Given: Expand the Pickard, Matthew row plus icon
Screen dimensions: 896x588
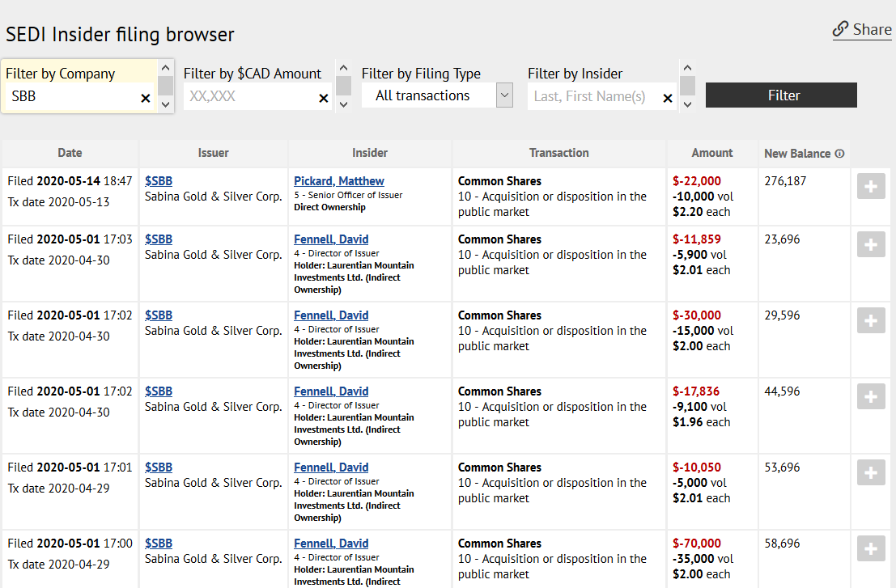Looking at the screenshot, I should click(871, 187).
